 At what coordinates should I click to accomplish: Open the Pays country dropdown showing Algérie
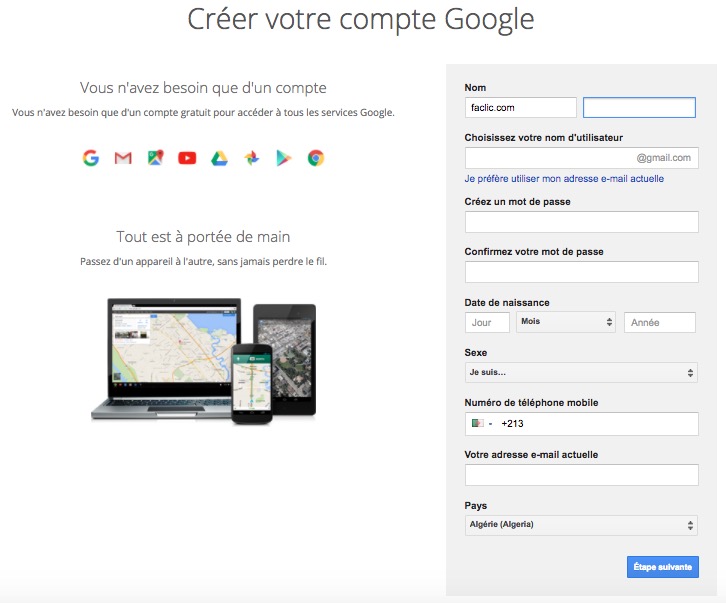pyautogui.click(x=581, y=525)
